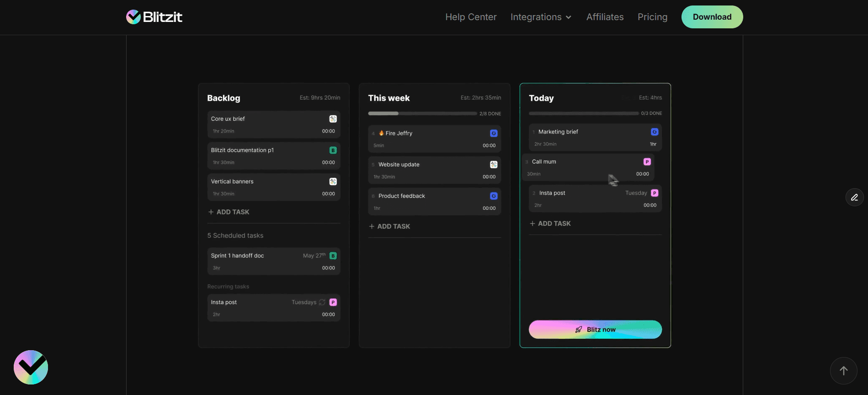Click the Est: 2hrs 35min label
868x395 pixels.
481,98
